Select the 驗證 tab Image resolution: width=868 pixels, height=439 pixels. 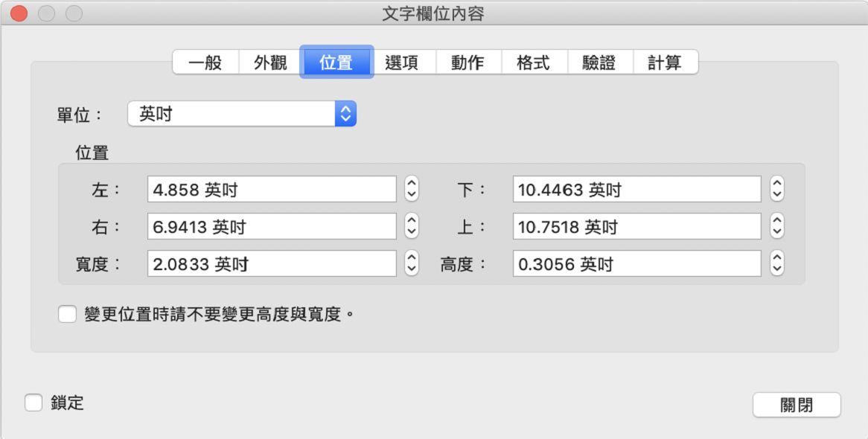tap(598, 63)
